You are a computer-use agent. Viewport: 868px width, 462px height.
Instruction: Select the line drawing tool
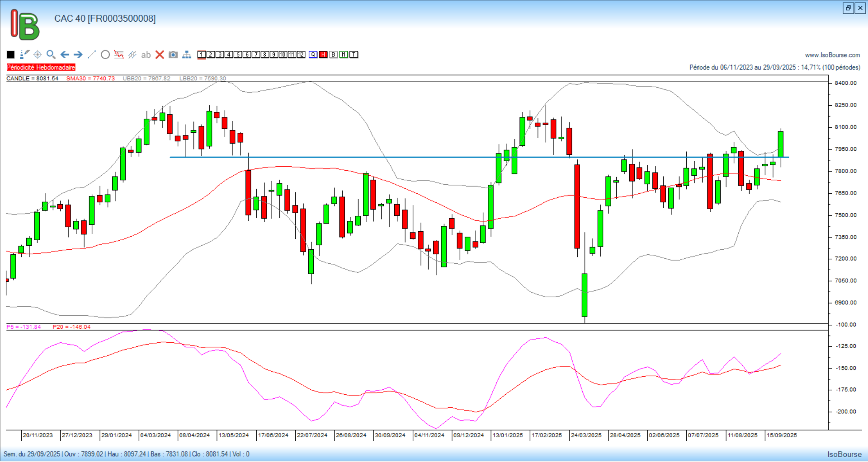click(x=92, y=55)
